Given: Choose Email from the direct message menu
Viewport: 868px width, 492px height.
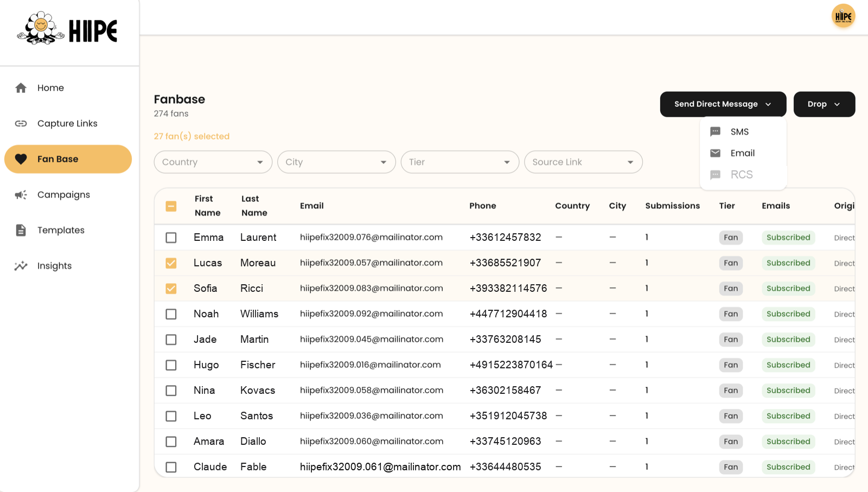Looking at the screenshot, I should (x=743, y=153).
